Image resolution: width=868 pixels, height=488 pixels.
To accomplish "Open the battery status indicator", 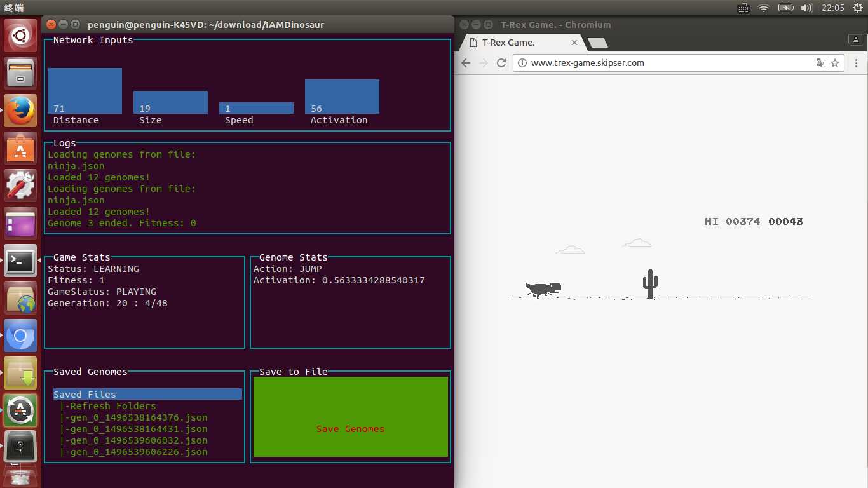I will pyautogui.click(x=785, y=8).
